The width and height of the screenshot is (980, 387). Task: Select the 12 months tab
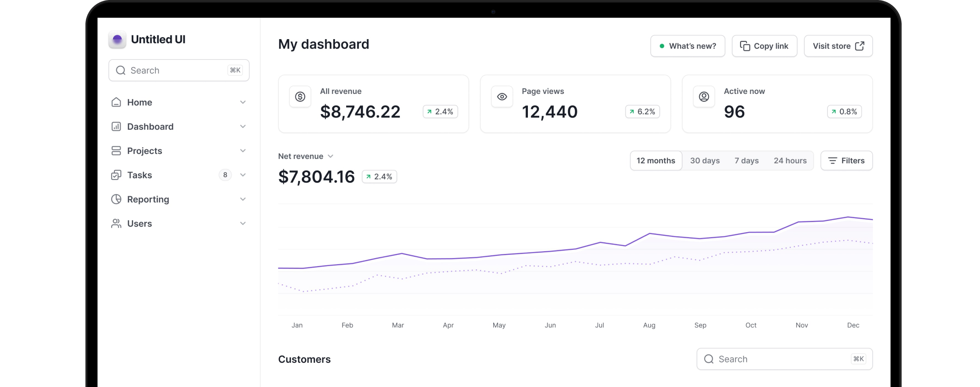tap(656, 160)
